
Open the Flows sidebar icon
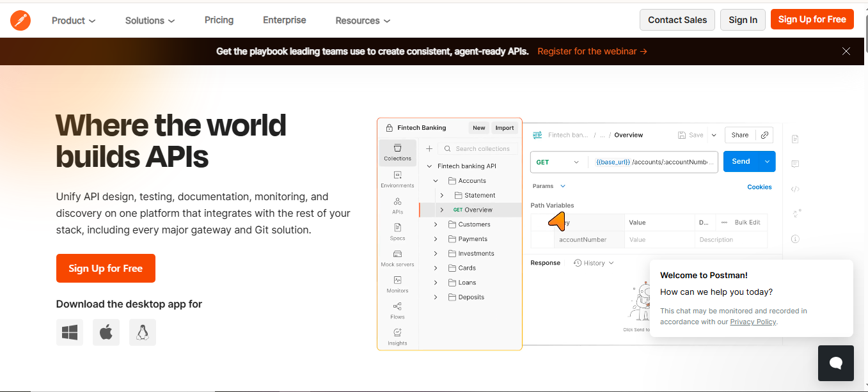coord(397,310)
